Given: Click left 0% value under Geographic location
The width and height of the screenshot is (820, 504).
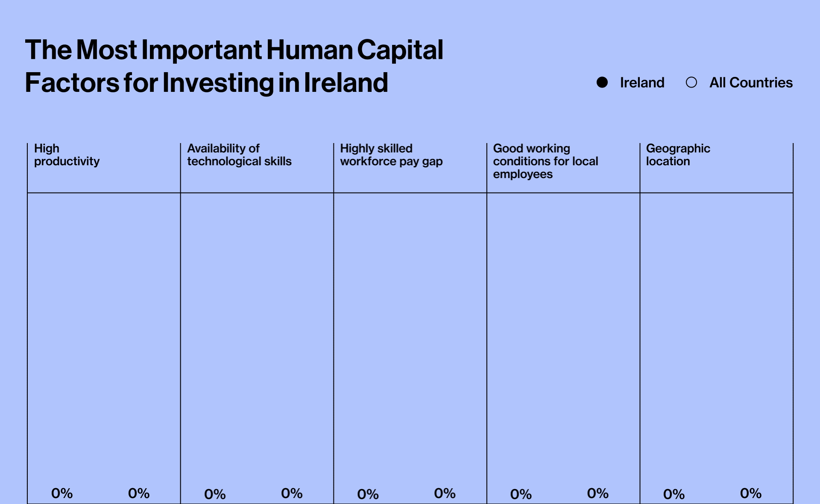Looking at the screenshot, I should [x=674, y=494].
